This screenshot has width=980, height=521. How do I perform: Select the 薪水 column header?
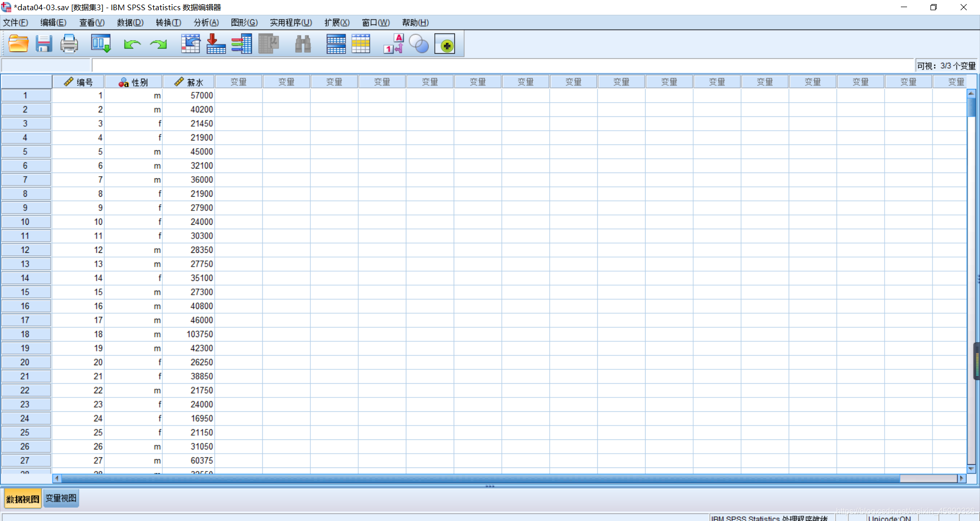(189, 82)
